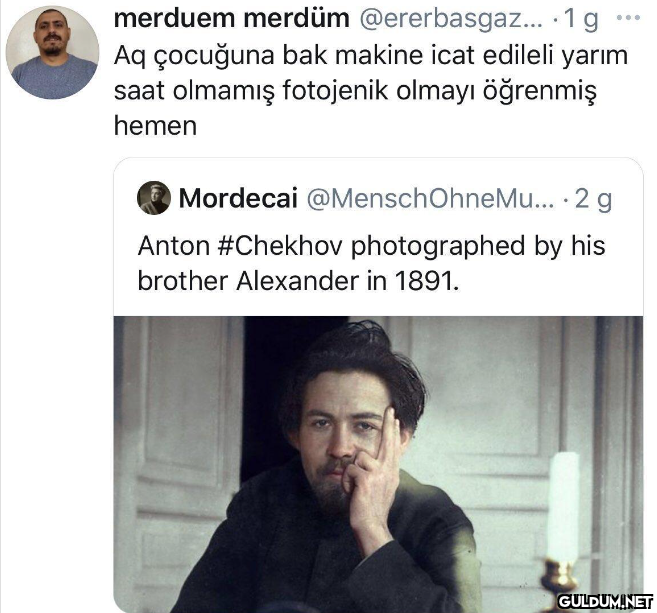Open the merduem merdüm display name
The width and height of the screenshot is (657, 613).
pyautogui.click(x=231, y=19)
